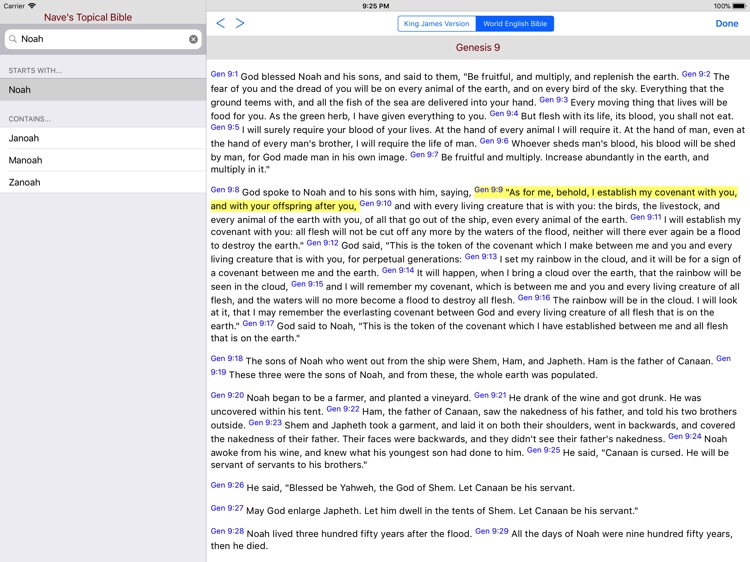Tap the Gen 9:15 verse reference
750x562 pixels.
307,284
